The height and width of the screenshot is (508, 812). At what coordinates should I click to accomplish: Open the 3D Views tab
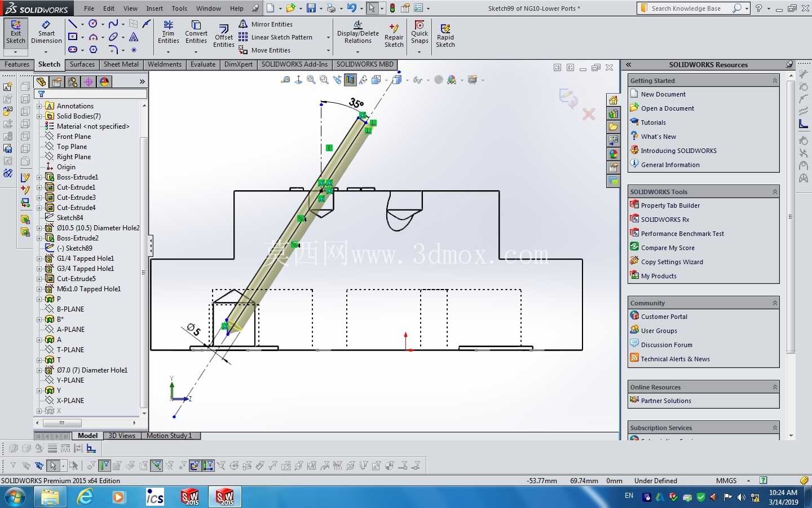click(x=122, y=436)
